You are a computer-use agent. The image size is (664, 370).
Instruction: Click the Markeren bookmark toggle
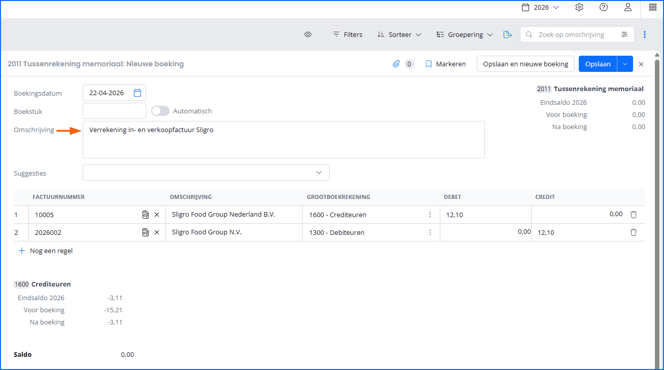click(x=445, y=64)
